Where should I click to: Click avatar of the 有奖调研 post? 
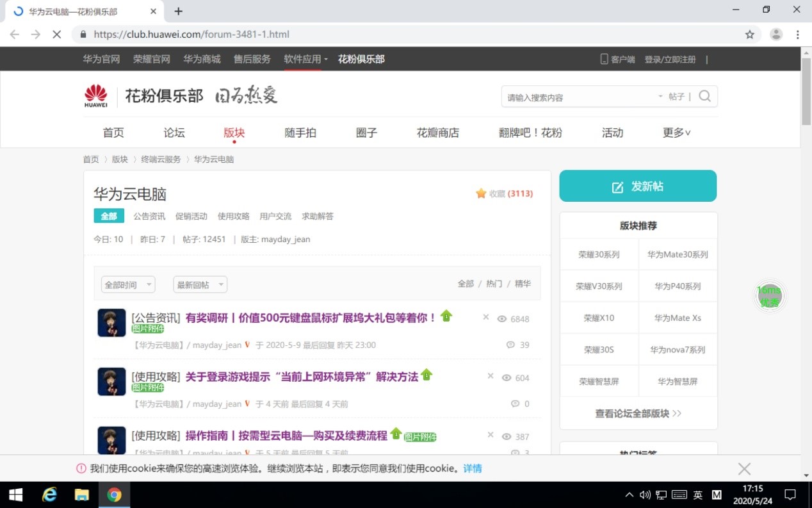click(x=111, y=322)
